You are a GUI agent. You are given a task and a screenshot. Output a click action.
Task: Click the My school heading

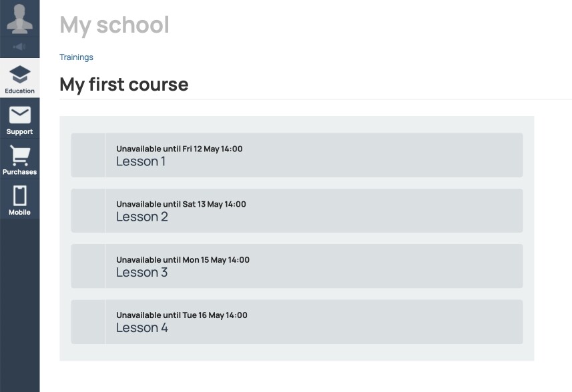coord(114,25)
